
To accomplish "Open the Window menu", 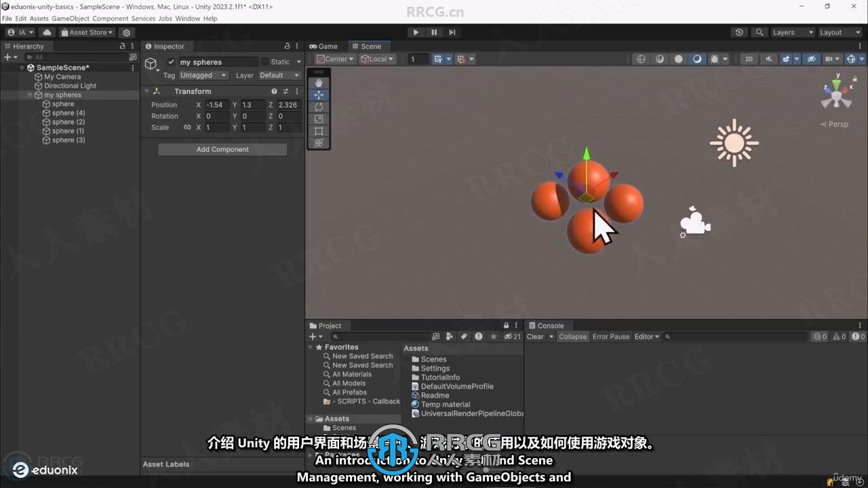I will pos(187,18).
